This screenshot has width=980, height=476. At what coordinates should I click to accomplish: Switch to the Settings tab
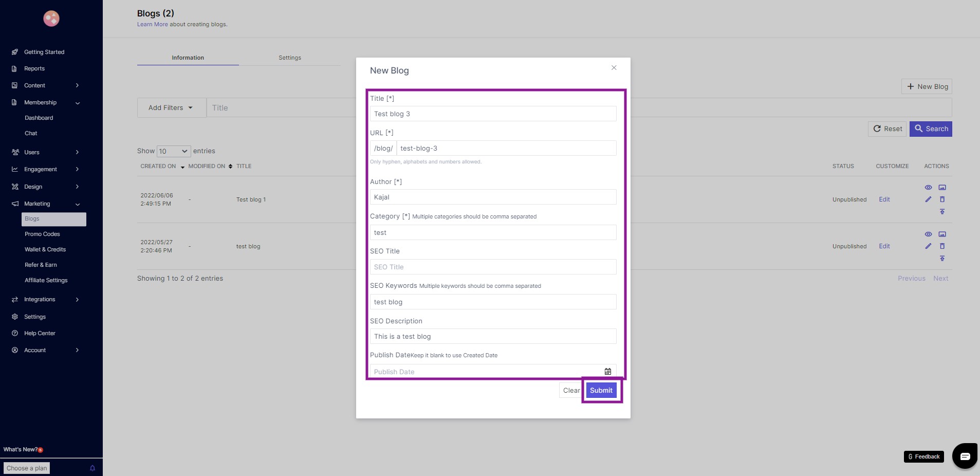point(290,58)
